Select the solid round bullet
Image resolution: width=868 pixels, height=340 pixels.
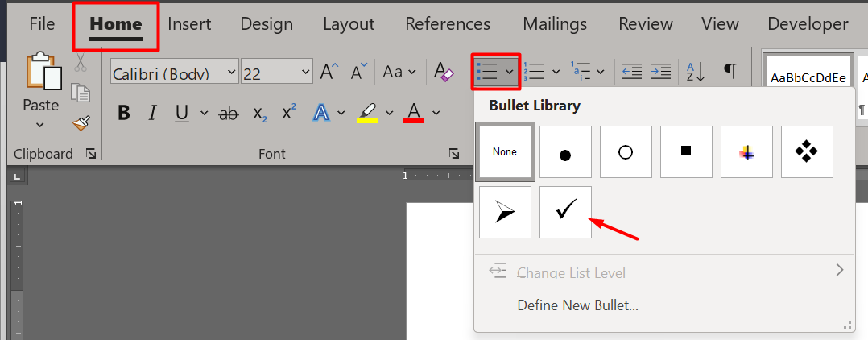pos(565,151)
